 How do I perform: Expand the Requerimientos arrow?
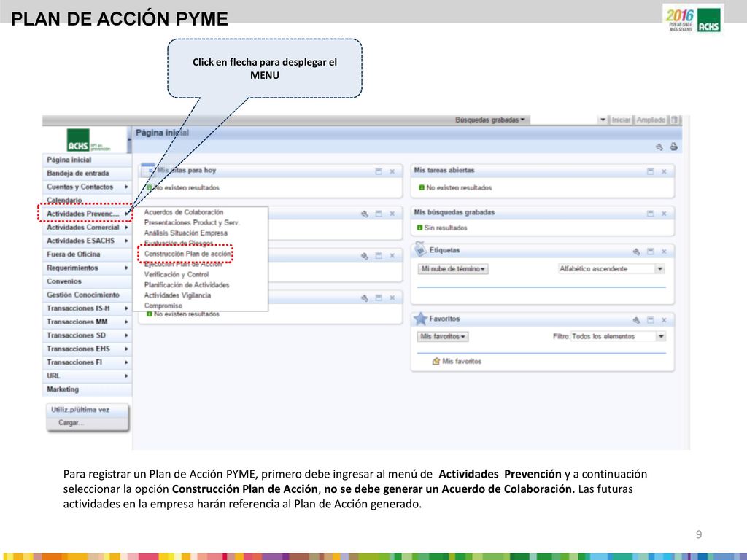tap(126, 268)
